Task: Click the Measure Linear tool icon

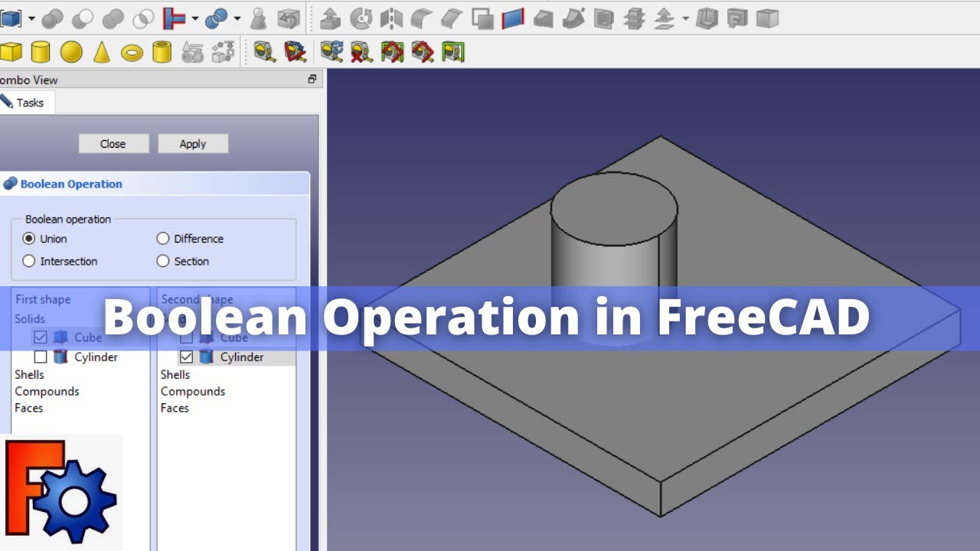Action: (265, 52)
